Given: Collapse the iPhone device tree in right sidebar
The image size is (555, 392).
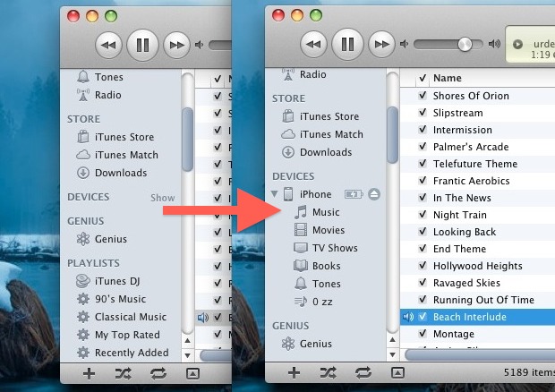Looking at the screenshot, I should tap(274, 193).
